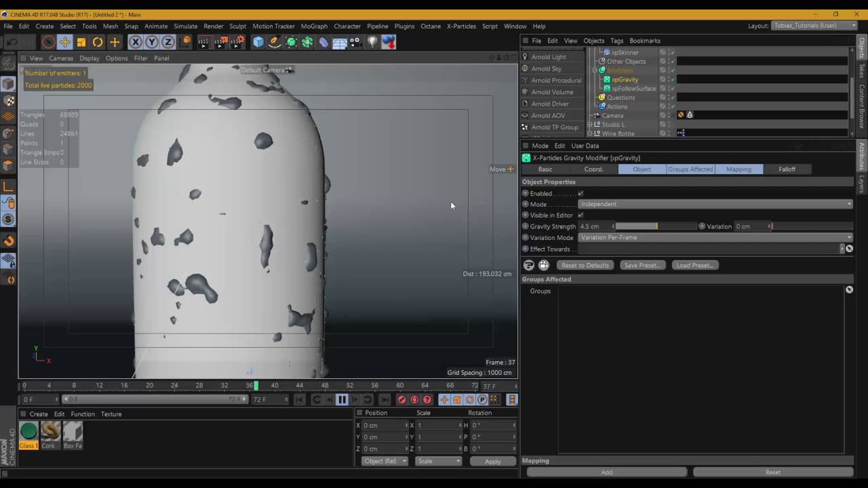
Task: Toggle xpGravity enable checkmark in Objects list
Action: (673, 79)
